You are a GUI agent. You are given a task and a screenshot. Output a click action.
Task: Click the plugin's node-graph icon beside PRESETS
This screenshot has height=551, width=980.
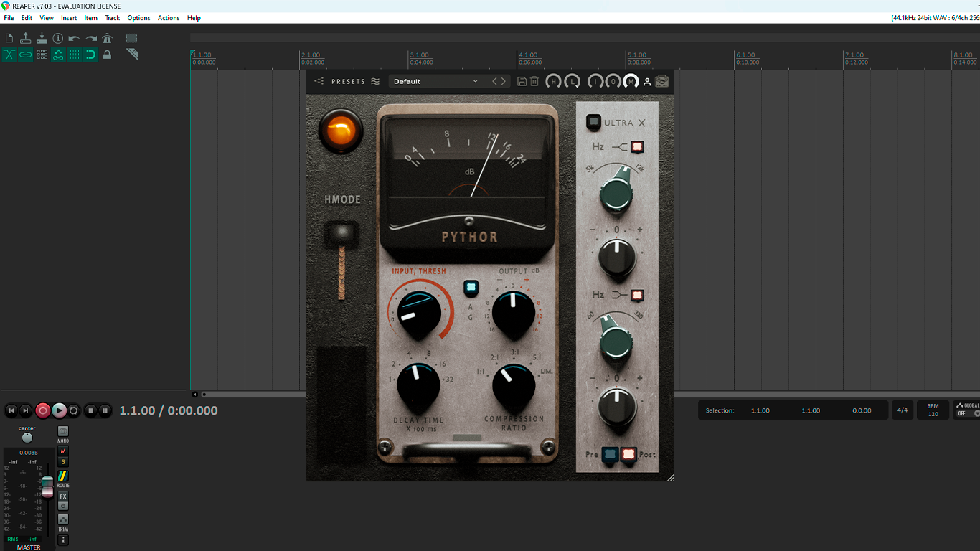(319, 82)
